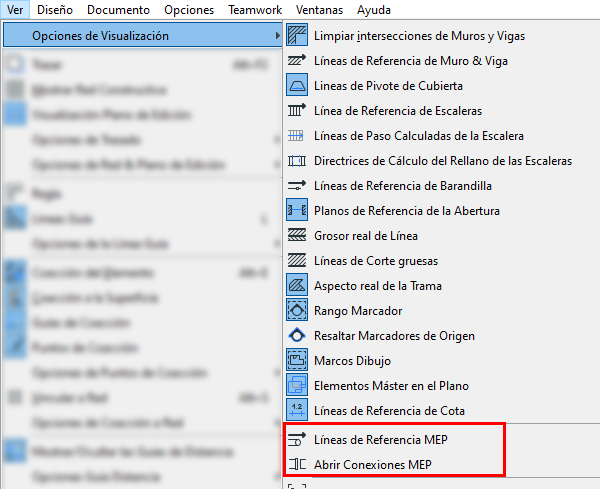
Task: Click Resaltar Marcadores de Origen icon
Action: point(297,335)
